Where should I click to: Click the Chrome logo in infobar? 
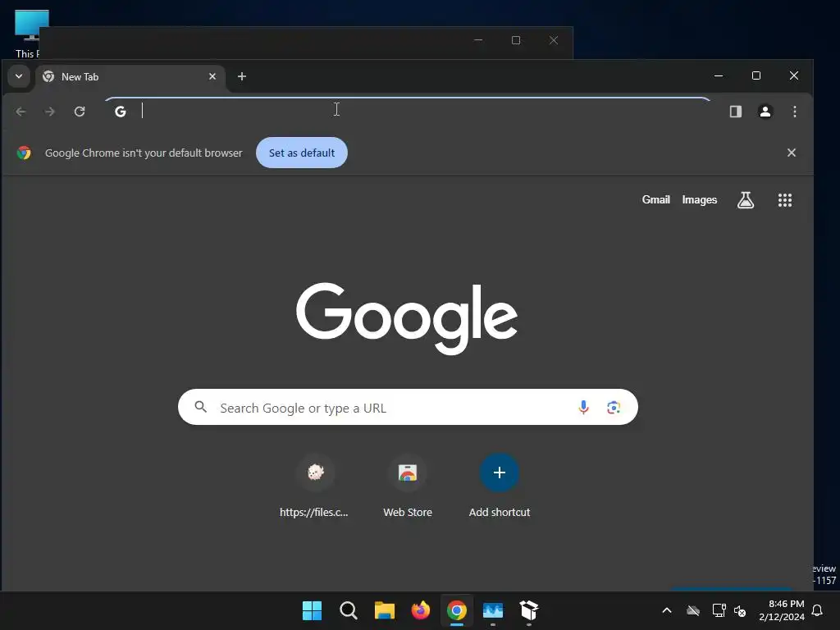tap(24, 153)
